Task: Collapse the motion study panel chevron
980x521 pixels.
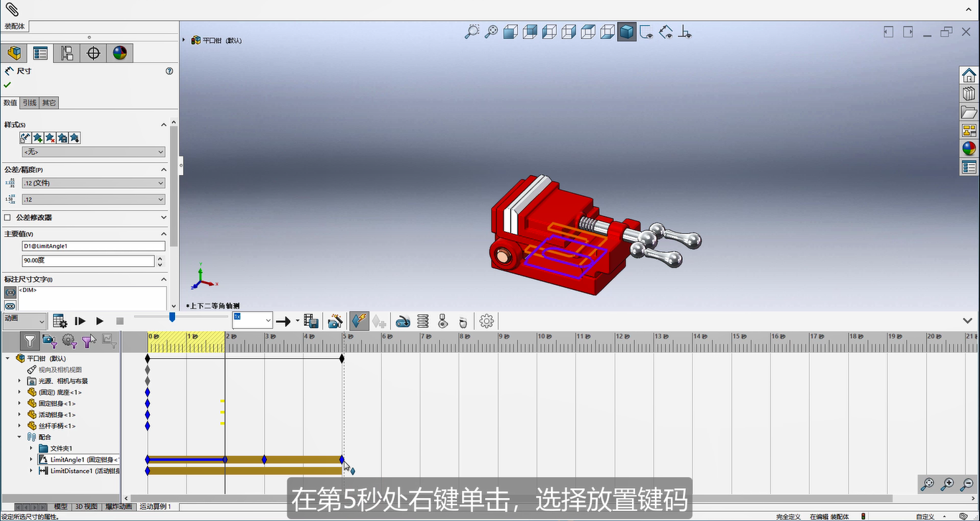Action: click(968, 321)
